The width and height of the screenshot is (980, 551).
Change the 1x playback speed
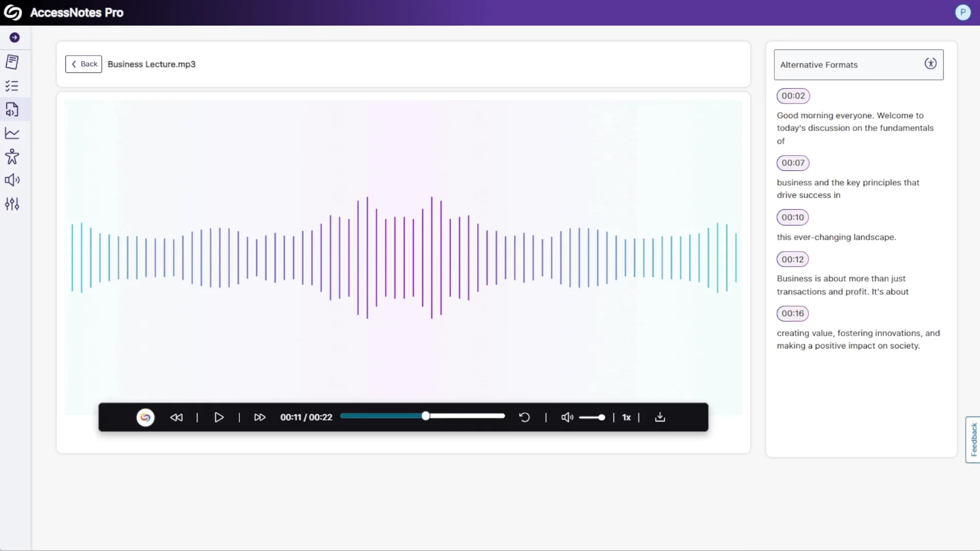pyautogui.click(x=626, y=417)
